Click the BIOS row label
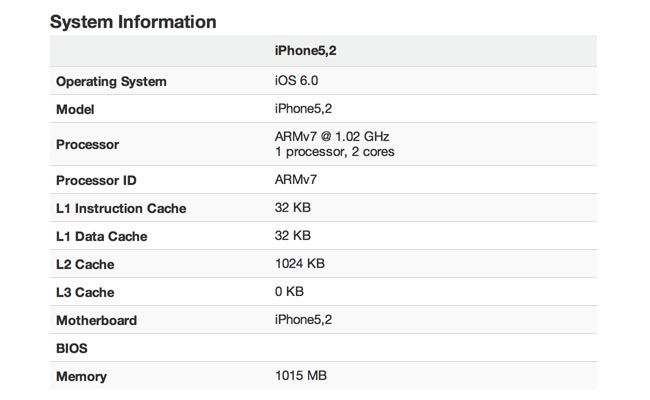 pos(74,349)
